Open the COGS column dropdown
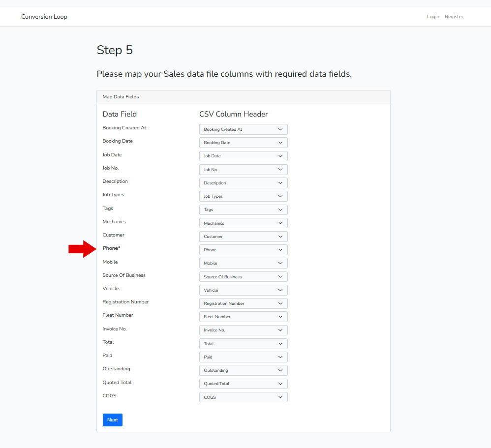Screen dimensions: 491x448 243,397
